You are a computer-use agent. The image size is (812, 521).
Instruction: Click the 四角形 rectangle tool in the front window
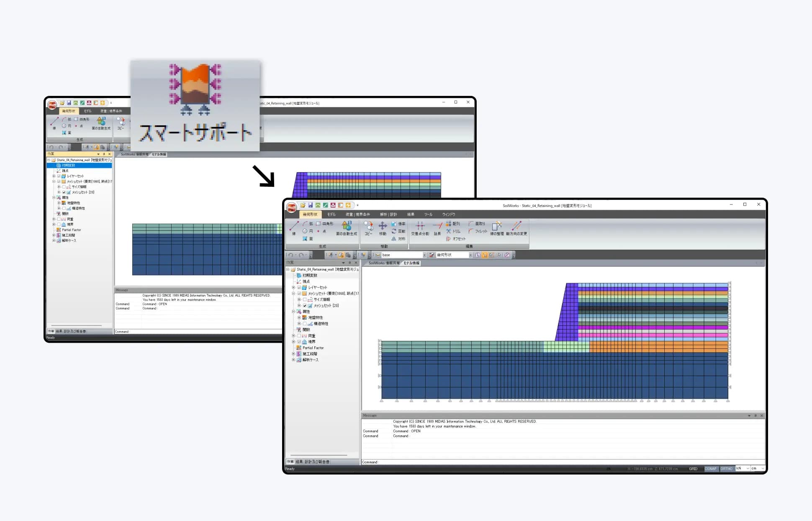325,224
